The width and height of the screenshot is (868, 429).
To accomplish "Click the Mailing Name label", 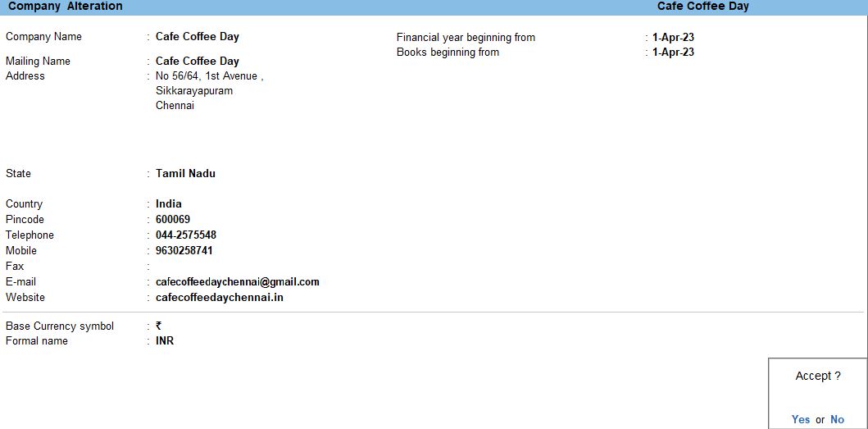I will coord(38,61).
